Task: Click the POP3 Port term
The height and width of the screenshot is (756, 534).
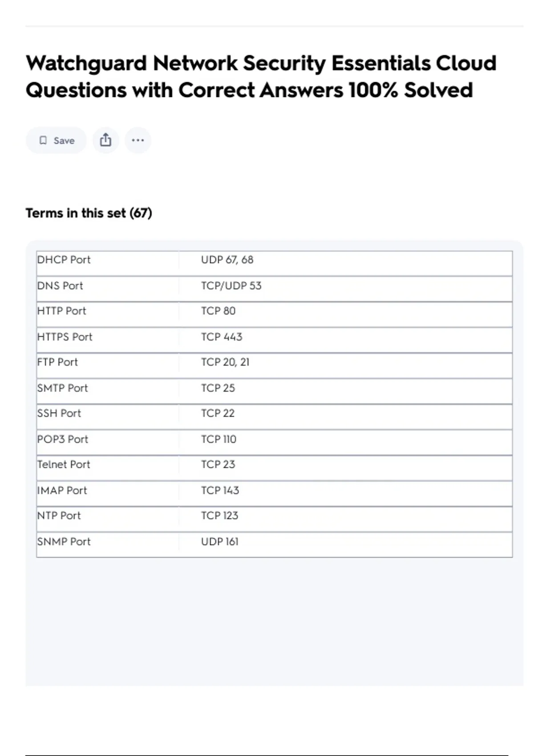Action: 63,439
